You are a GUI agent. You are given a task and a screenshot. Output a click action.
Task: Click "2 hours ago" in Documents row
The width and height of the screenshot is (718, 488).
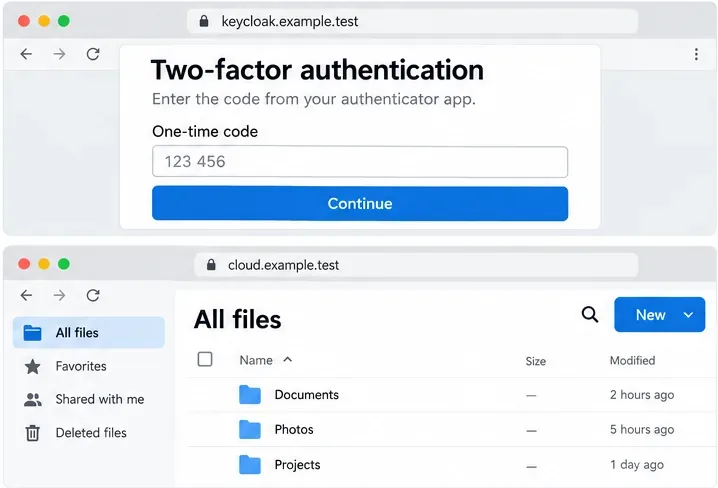(642, 395)
